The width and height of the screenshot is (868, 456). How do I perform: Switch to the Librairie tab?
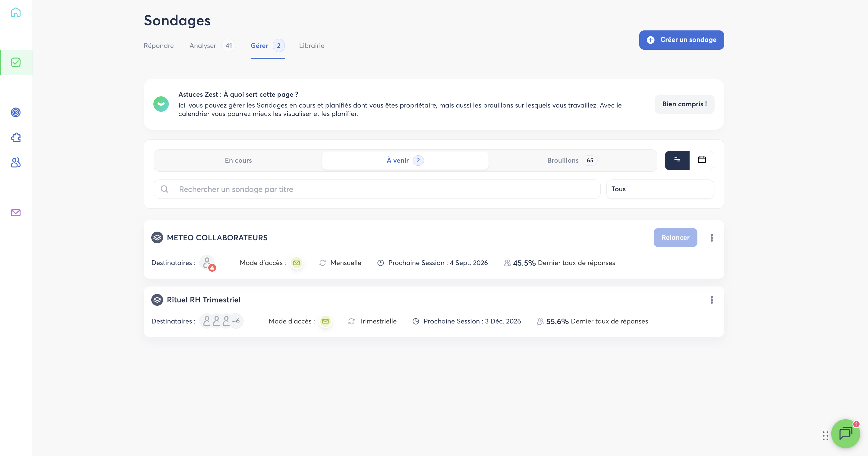(x=311, y=45)
